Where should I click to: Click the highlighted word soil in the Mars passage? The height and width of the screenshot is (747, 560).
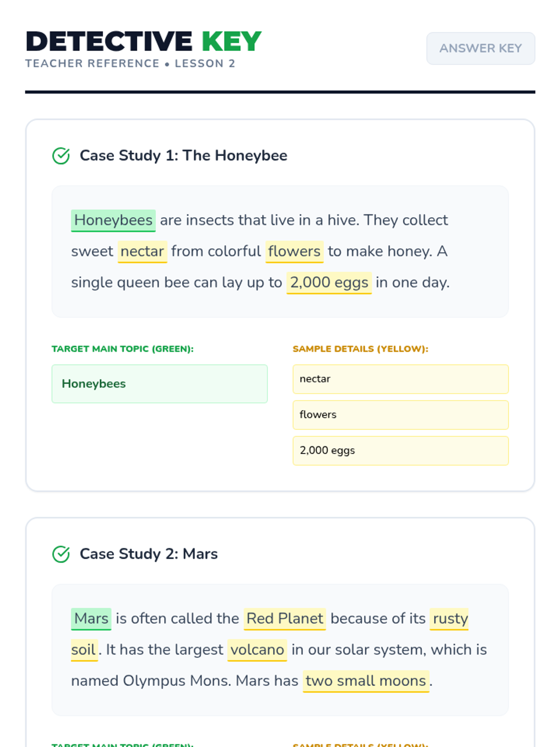[x=84, y=649]
